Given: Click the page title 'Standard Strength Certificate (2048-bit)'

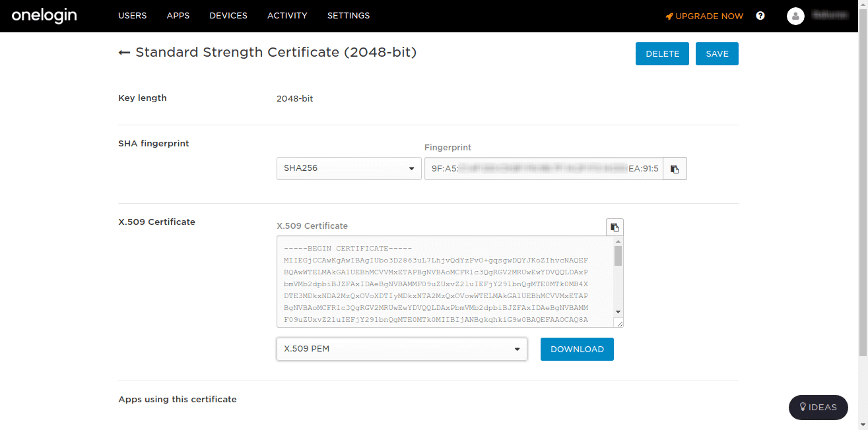Looking at the screenshot, I should tap(276, 52).
